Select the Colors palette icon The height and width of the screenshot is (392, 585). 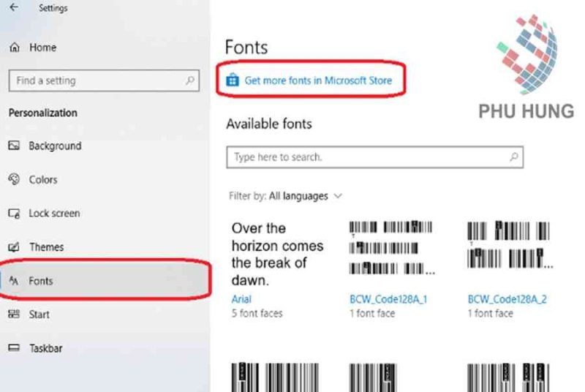tap(14, 179)
